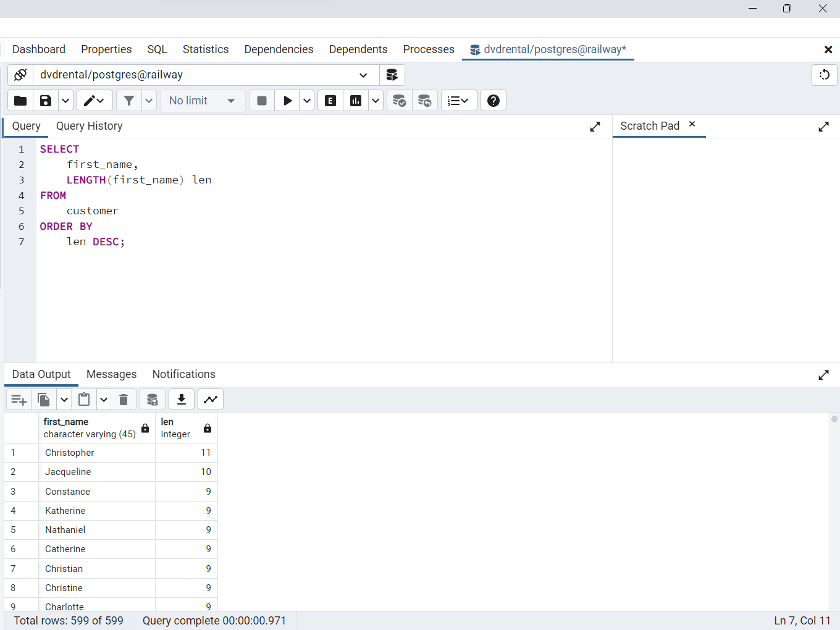Click the len column lock icon
The image size is (840, 630).
click(x=208, y=428)
